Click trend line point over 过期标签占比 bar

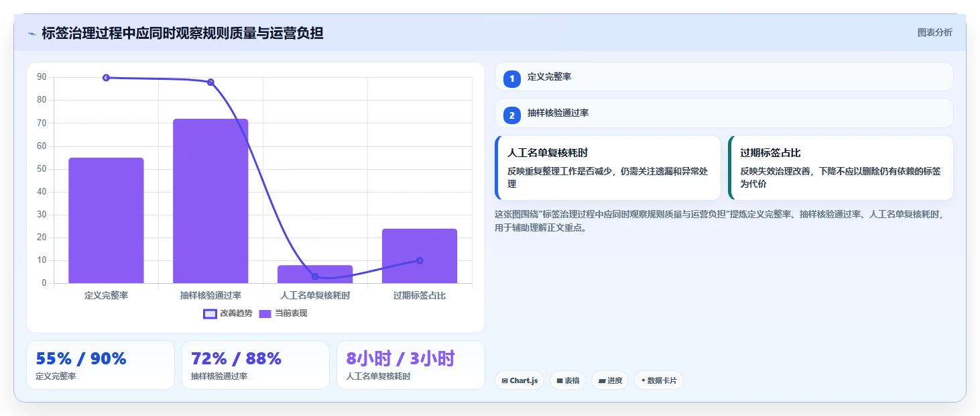tap(420, 260)
